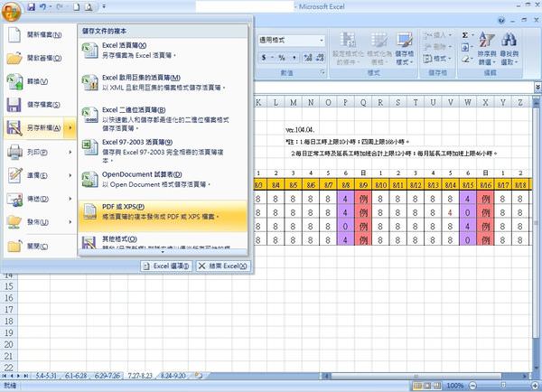Select column W header
This screenshot has height=392, width=542.
(x=468, y=102)
